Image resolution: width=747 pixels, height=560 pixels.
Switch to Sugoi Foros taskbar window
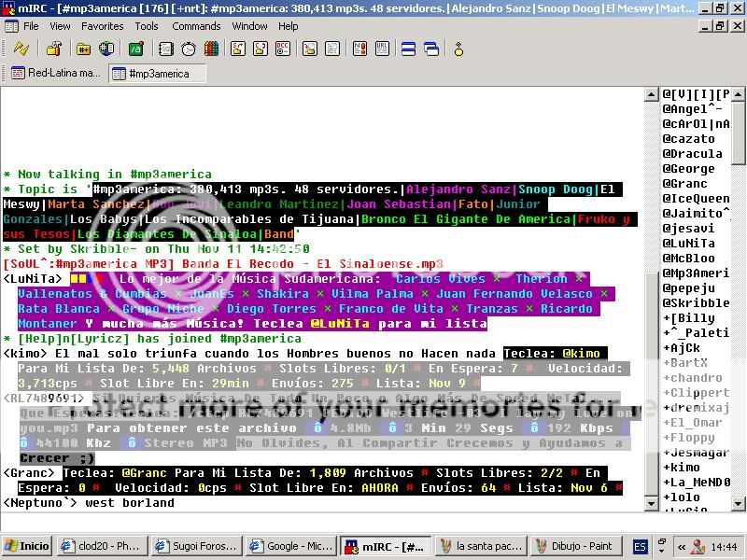click(x=198, y=546)
